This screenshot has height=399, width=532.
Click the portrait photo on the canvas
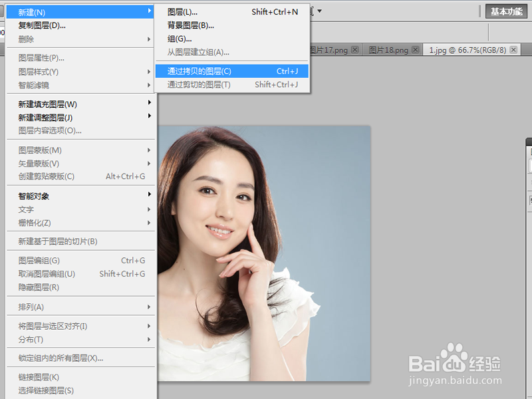[x=264, y=253]
